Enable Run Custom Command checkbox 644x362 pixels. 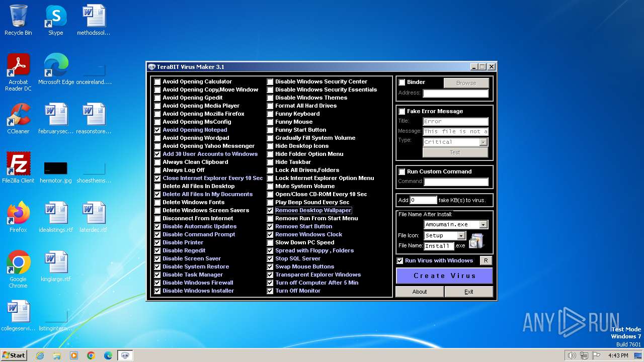tap(402, 171)
